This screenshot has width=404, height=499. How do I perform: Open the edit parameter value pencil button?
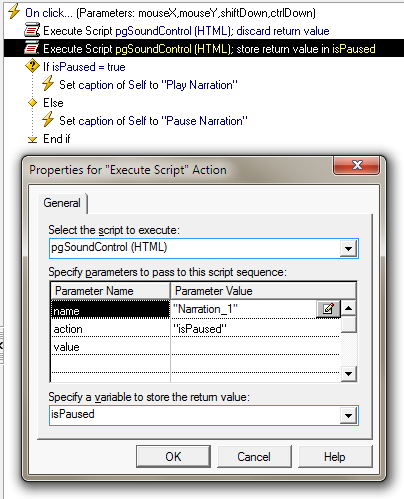point(328,309)
